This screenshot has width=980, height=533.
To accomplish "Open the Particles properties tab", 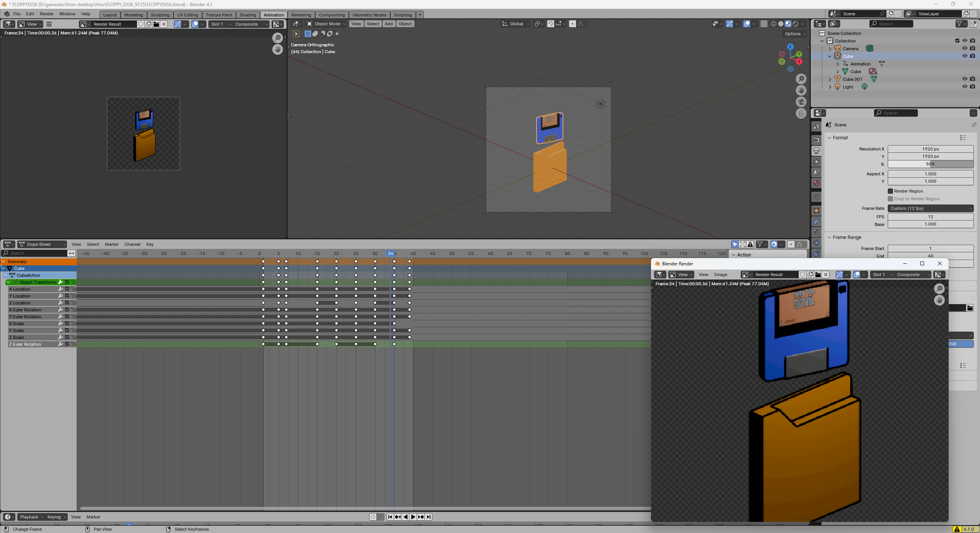I will (816, 232).
